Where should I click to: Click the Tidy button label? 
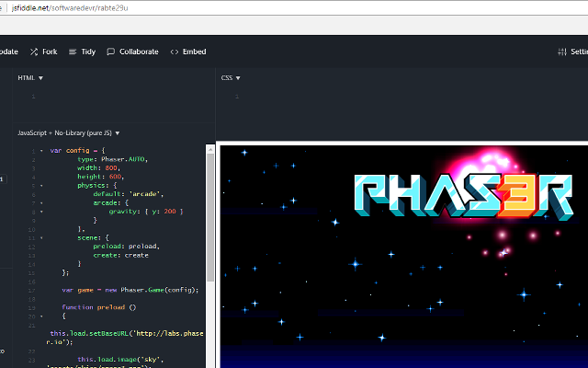[88, 52]
